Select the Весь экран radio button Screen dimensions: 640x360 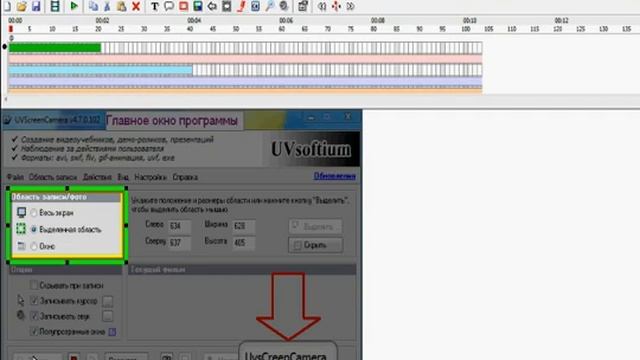coord(34,213)
